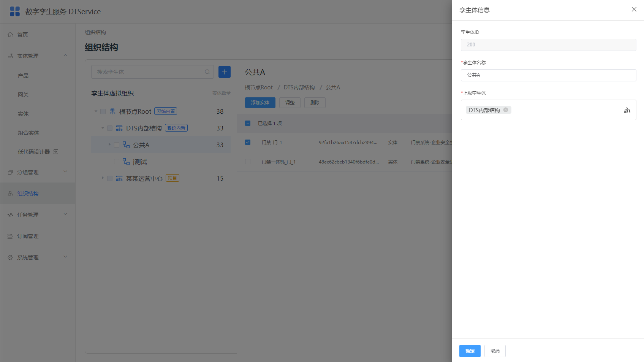Open the organization tree picker icon
This screenshot has height=362, width=644.
click(x=627, y=110)
